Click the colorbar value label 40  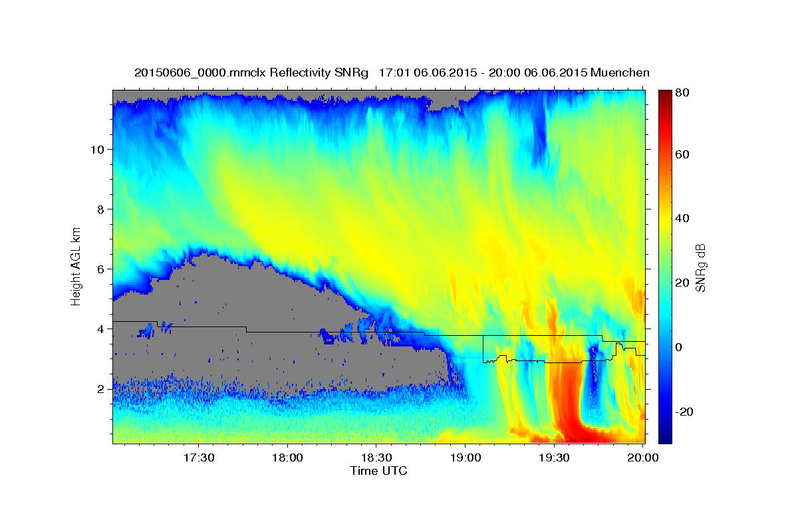coord(682,218)
